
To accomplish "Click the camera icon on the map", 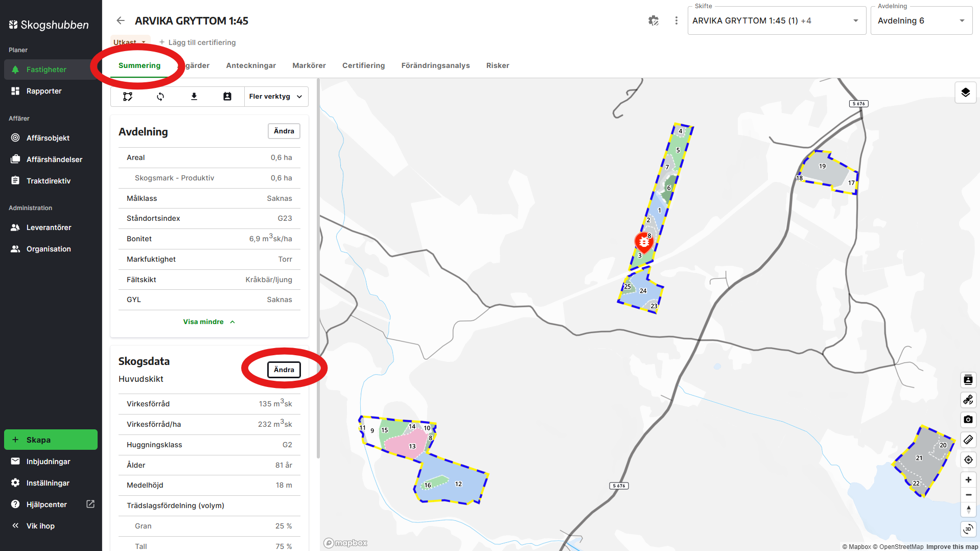I will [x=968, y=420].
